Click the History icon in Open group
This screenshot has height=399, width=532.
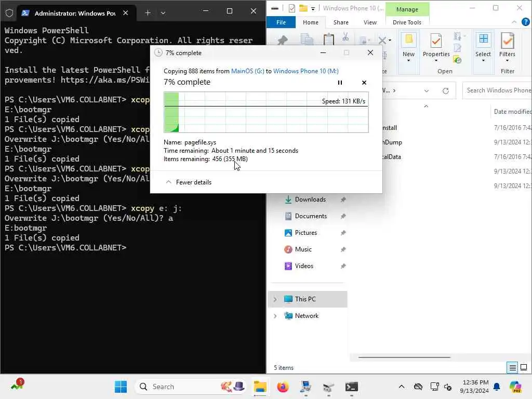[x=457, y=60]
